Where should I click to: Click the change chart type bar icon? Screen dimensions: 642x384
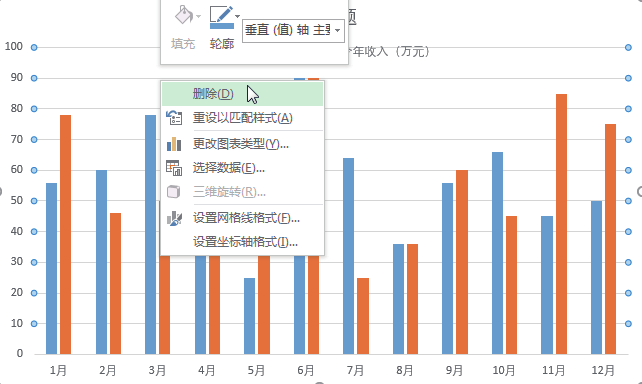[174, 144]
